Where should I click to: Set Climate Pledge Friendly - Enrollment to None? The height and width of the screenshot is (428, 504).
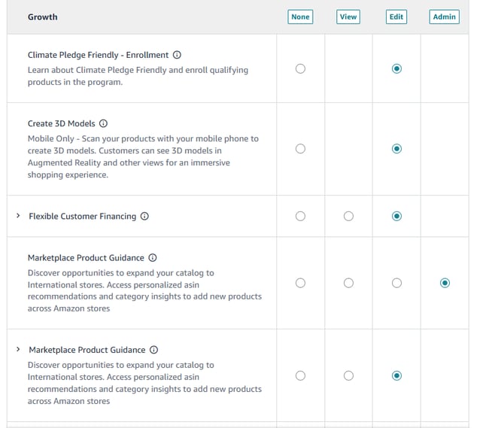pyautogui.click(x=301, y=68)
